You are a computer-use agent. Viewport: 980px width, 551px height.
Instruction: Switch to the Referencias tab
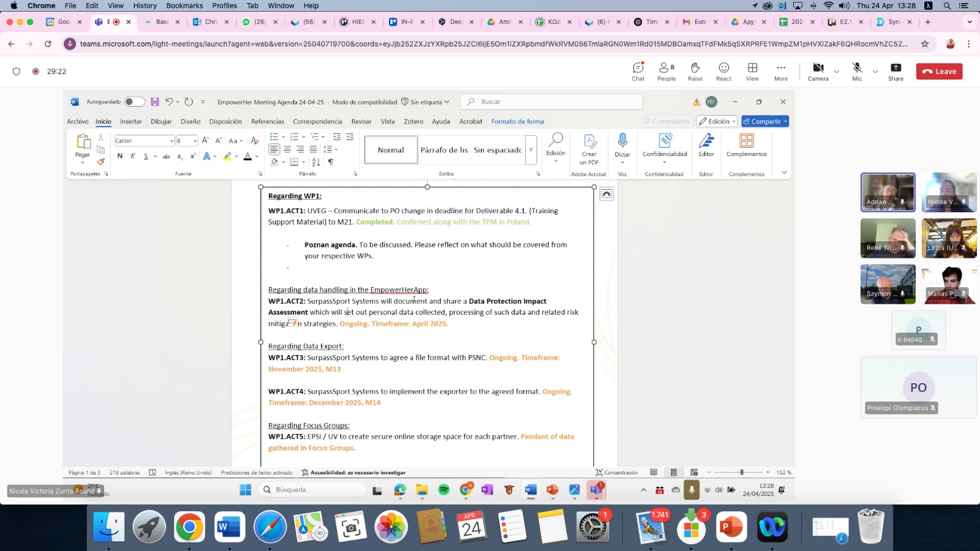tap(268, 121)
